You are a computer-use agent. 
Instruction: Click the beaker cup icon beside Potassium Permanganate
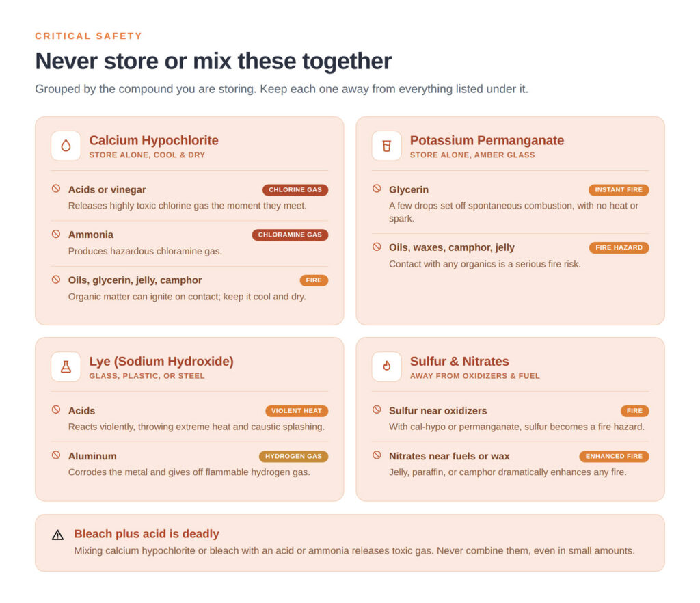click(x=387, y=146)
